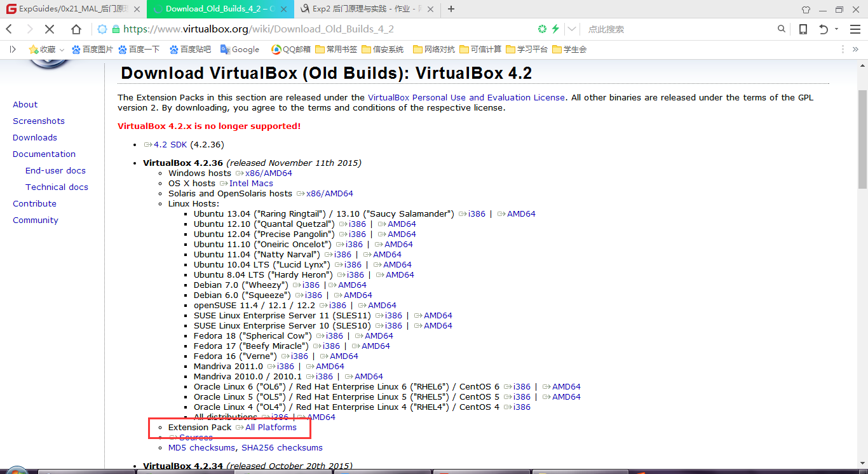Click the page vertical scrollbar thumb
This screenshot has width=868, height=474.
(x=862, y=139)
